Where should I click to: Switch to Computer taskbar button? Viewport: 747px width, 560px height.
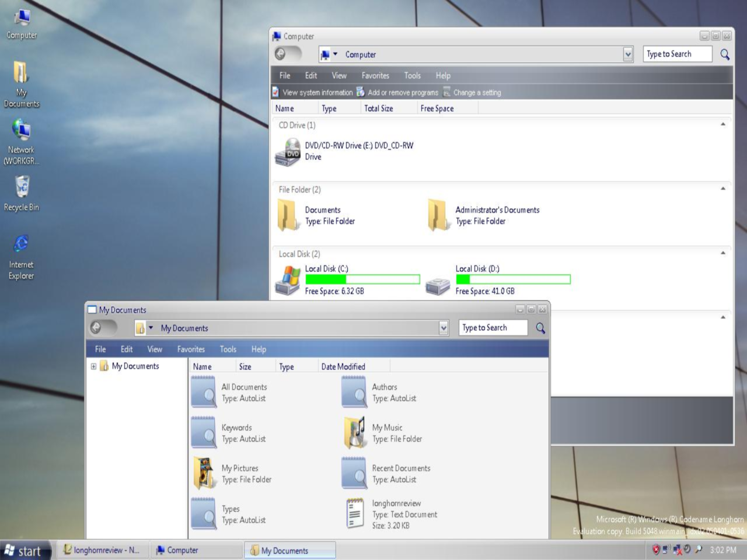click(197, 550)
